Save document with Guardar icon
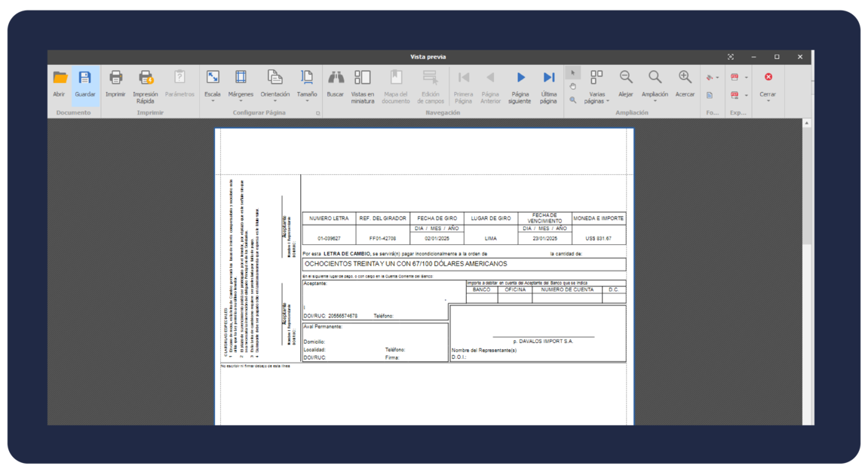This screenshot has width=868, height=472. coord(84,78)
